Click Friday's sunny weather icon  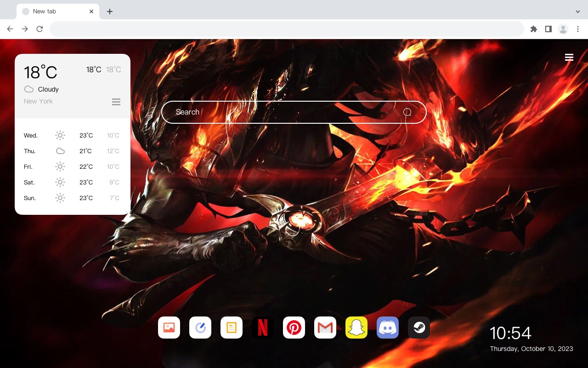60,167
